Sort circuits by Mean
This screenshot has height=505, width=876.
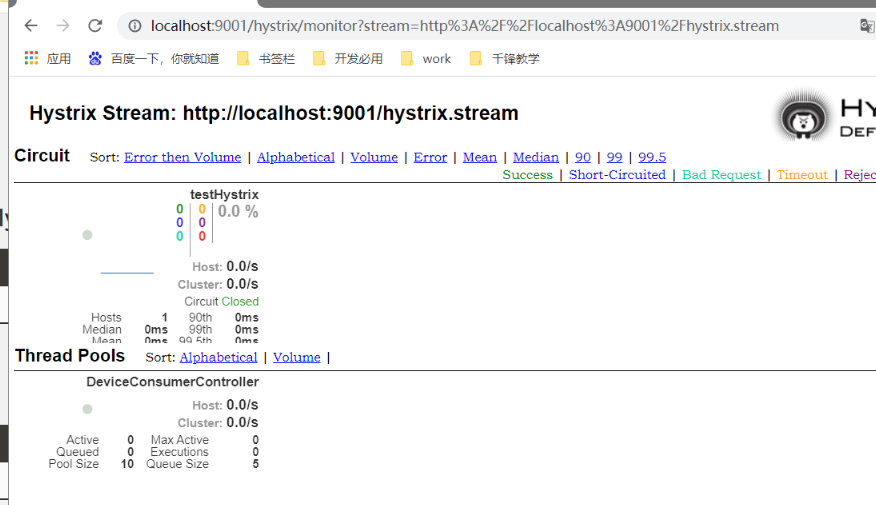click(x=479, y=158)
